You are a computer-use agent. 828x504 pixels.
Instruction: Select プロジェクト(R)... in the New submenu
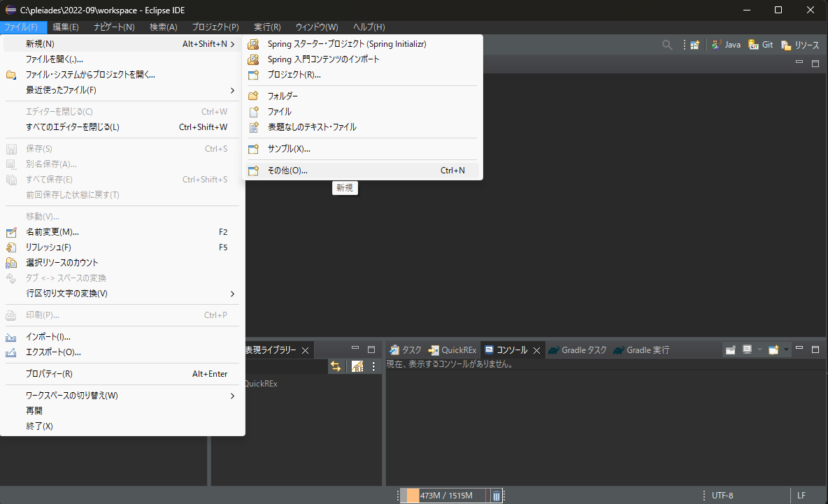(363, 75)
